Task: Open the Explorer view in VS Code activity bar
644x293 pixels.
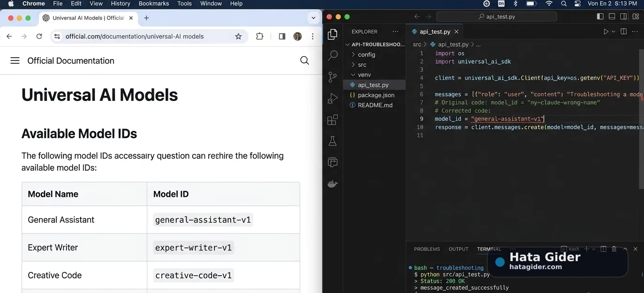Action: pyautogui.click(x=333, y=34)
